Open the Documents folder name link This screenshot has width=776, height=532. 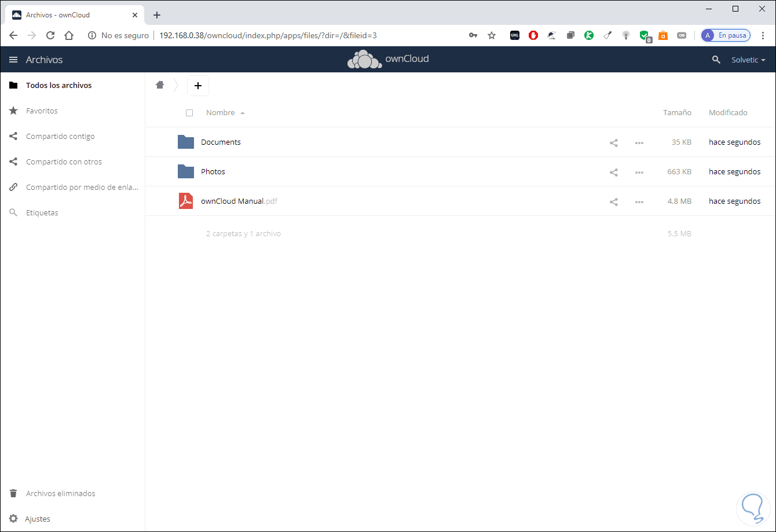click(221, 142)
